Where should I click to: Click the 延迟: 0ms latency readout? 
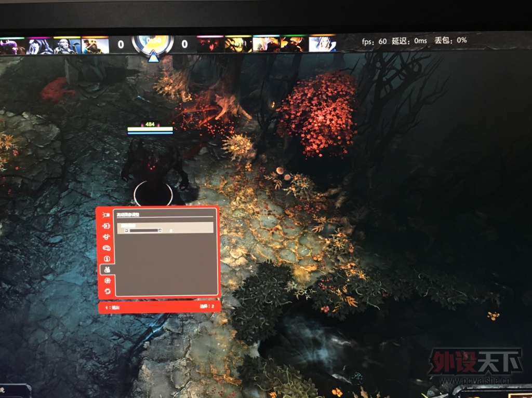(x=409, y=41)
